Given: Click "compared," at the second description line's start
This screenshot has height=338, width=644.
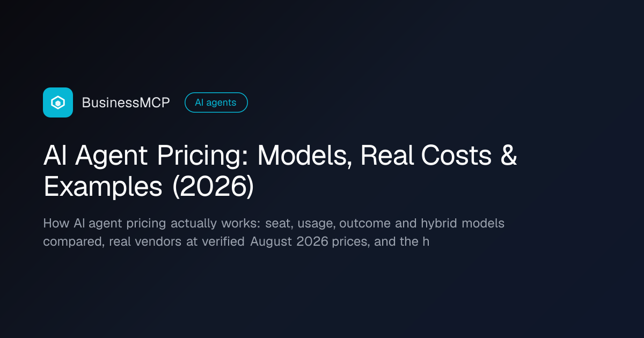Looking at the screenshot, I should (74, 241).
